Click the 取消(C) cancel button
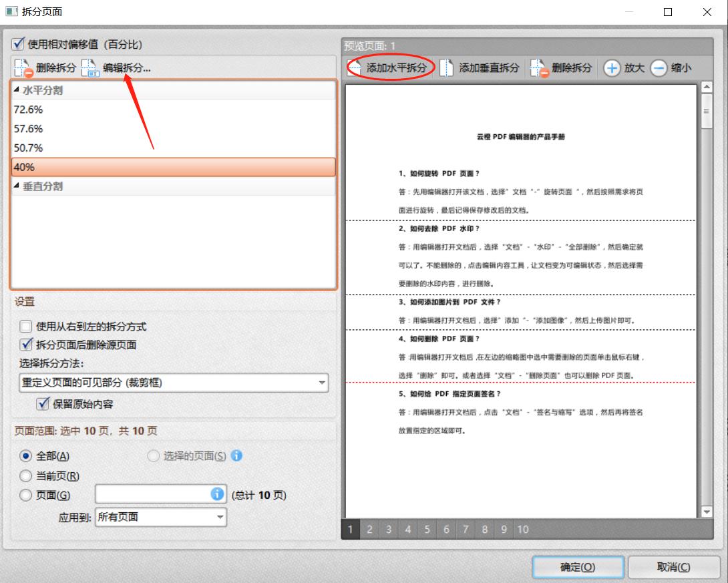 click(674, 567)
